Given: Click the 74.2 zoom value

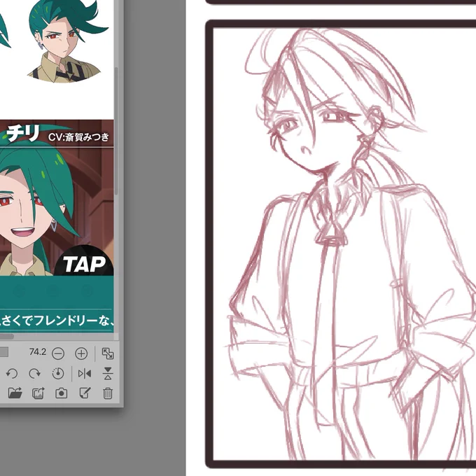Looking at the screenshot, I should pyautogui.click(x=38, y=352).
